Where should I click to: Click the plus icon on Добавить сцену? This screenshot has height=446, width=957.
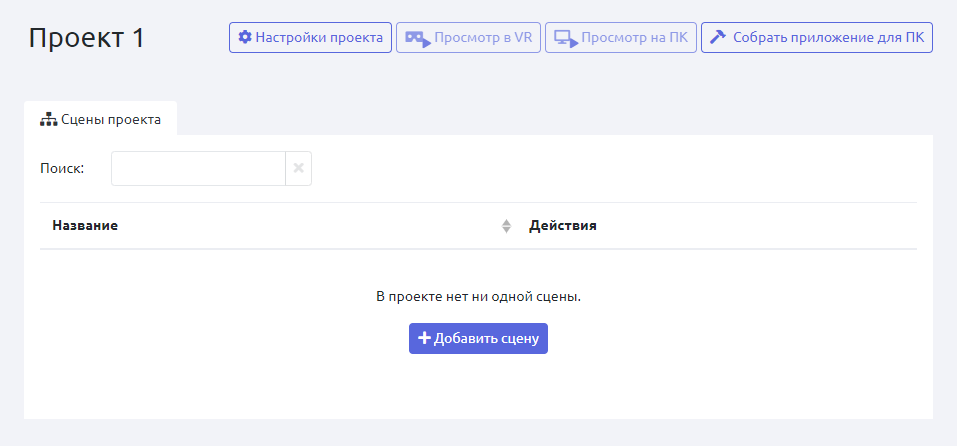[x=424, y=338]
